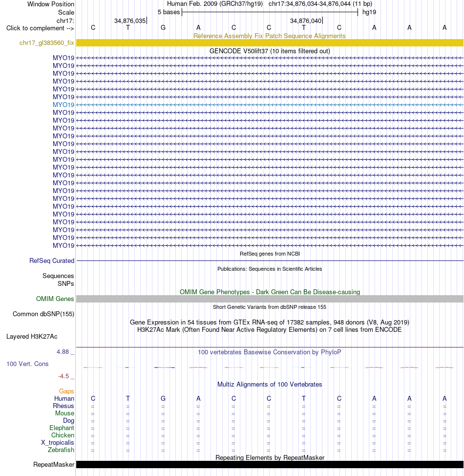
Task: Click the OMIM Genes label
Action: [x=55, y=299]
